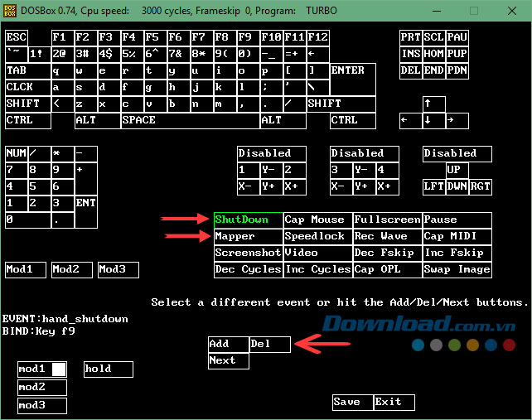Select the left SHIFT key box
Viewport: 532px width, 420px height.
click(x=28, y=104)
